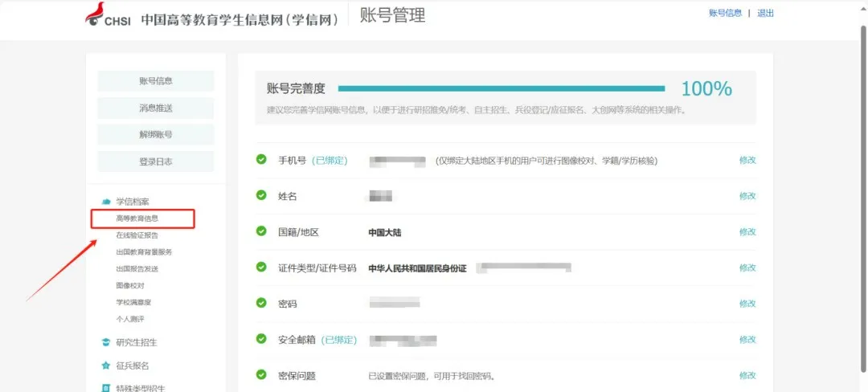Open 出国报告发送 in sidebar
The height and width of the screenshot is (392, 868).
(x=137, y=269)
